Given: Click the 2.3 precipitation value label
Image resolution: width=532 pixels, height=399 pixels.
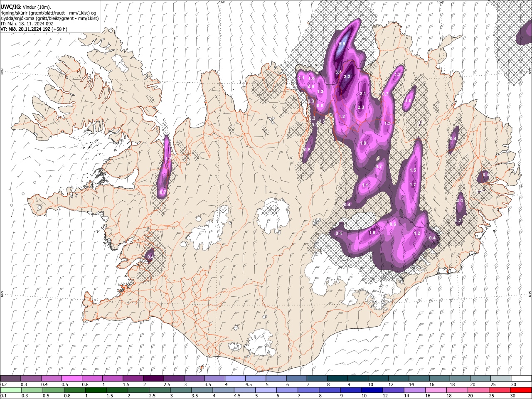Looking at the screenshot, I should pos(361,107).
